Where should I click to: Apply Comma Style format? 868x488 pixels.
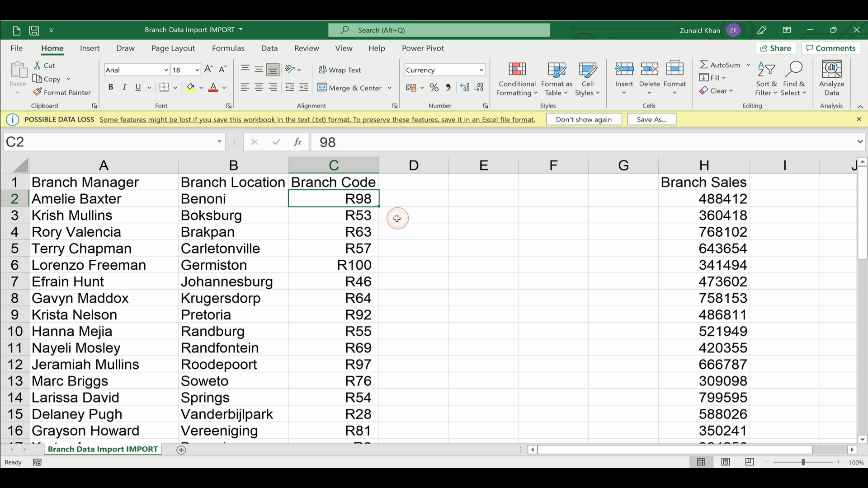tap(448, 88)
